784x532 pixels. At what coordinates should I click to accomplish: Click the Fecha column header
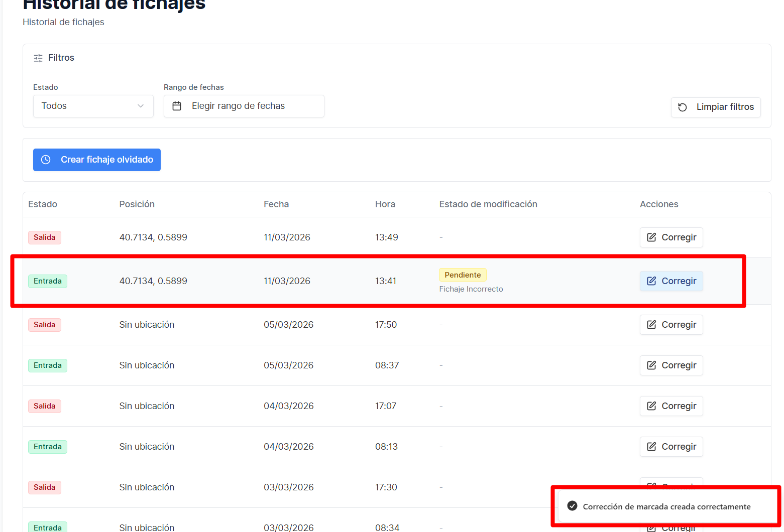point(276,204)
